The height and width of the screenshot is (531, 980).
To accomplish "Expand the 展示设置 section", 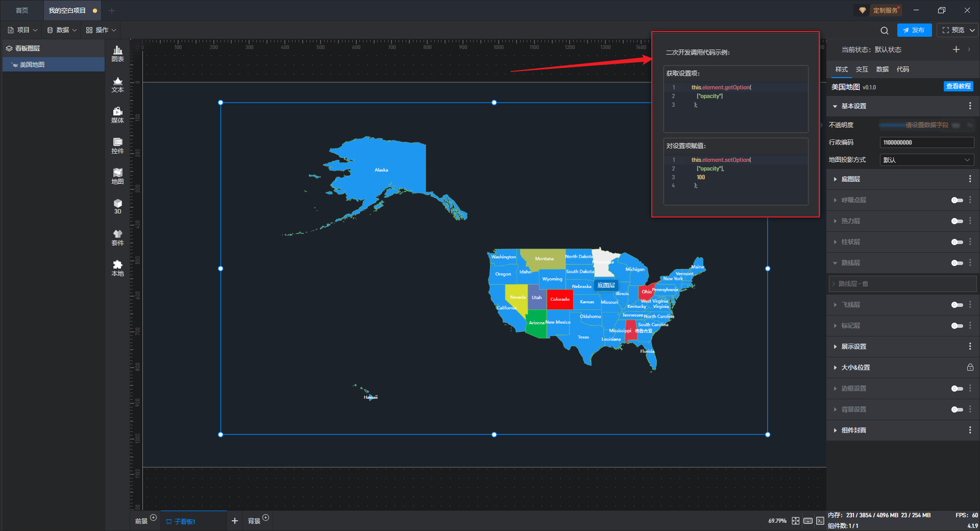I will point(853,347).
